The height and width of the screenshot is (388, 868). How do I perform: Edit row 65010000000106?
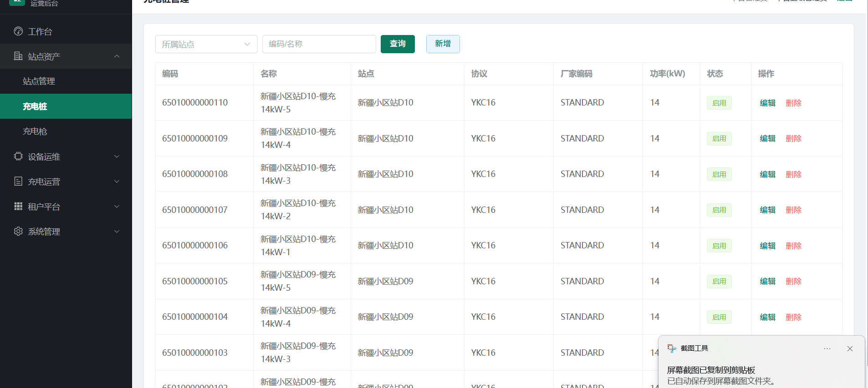coord(767,246)
